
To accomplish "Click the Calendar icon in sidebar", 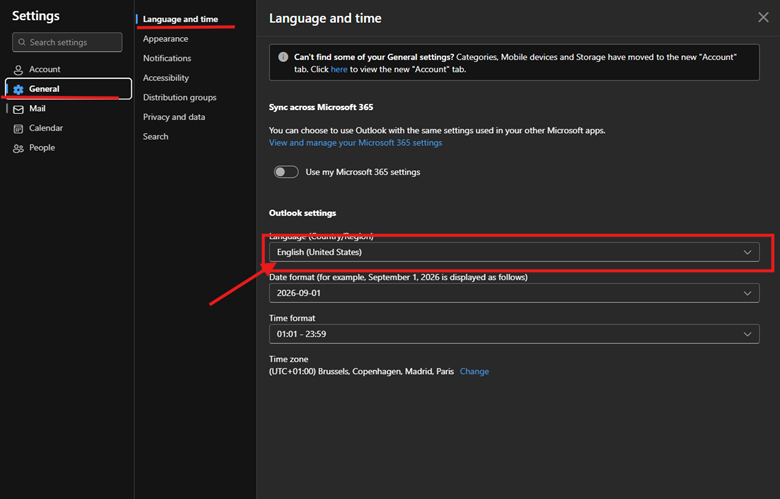I will pyautogui.click(x=18, y=129).
